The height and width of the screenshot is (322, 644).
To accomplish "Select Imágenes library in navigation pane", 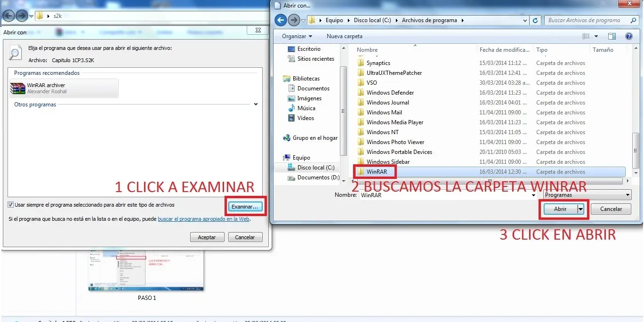I will pos(309,98).
